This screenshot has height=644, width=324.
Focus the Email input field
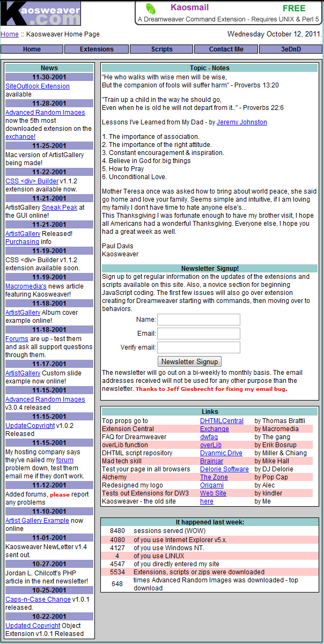click(198, 334)
